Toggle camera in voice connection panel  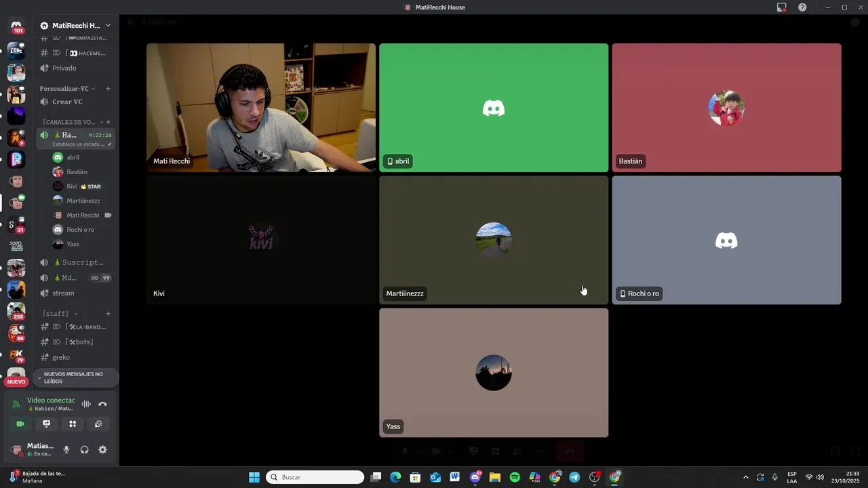[20, 424]
